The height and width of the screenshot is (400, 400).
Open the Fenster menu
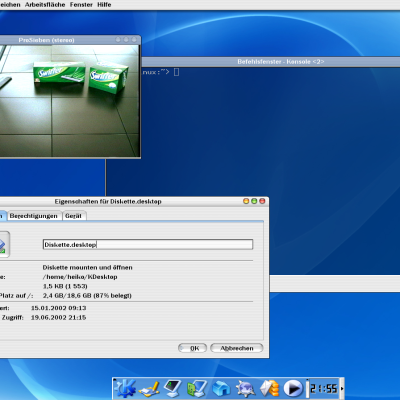click(x=81, y=5)
